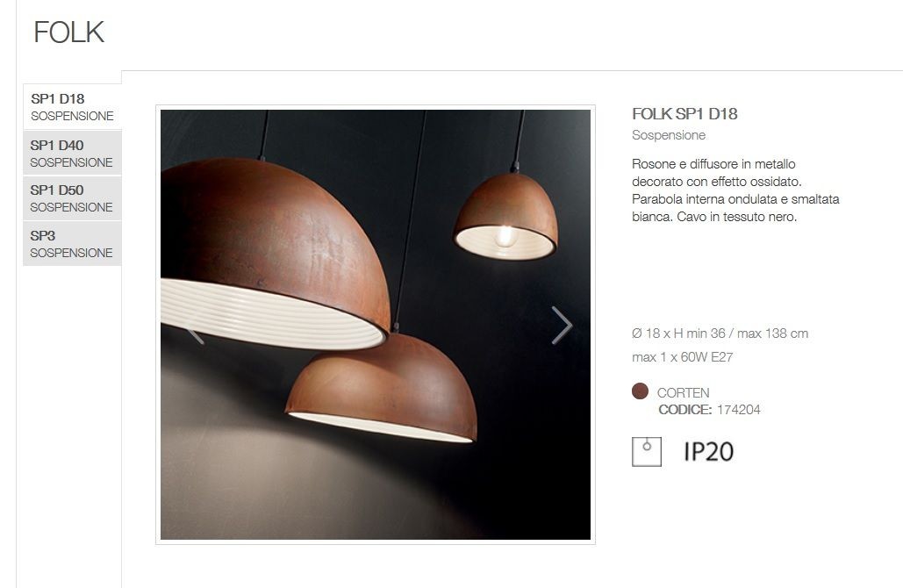Click the Sospensione subtitle under product title

[669, 135]
